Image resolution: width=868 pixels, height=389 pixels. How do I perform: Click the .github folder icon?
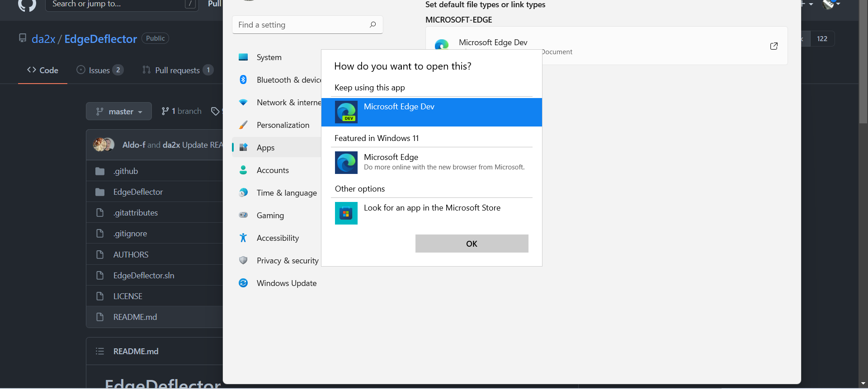(100, 171)
